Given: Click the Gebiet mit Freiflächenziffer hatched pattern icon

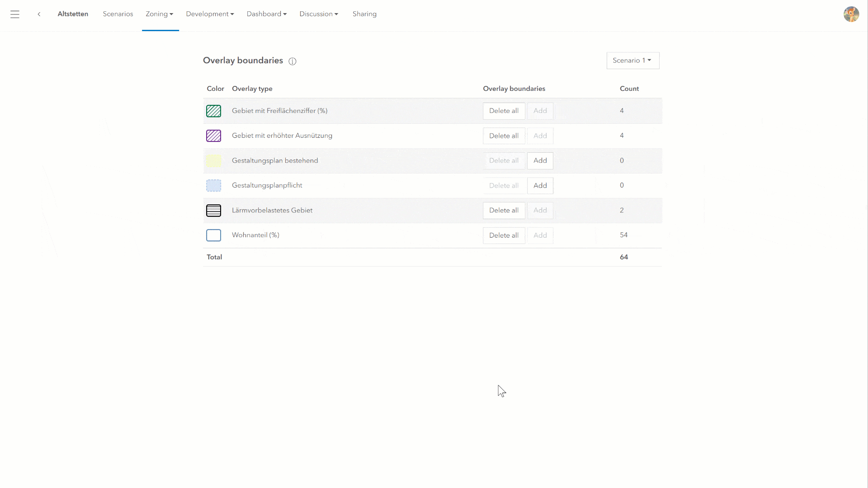Looking at the screenshot, I should click(x=213, y=111).
